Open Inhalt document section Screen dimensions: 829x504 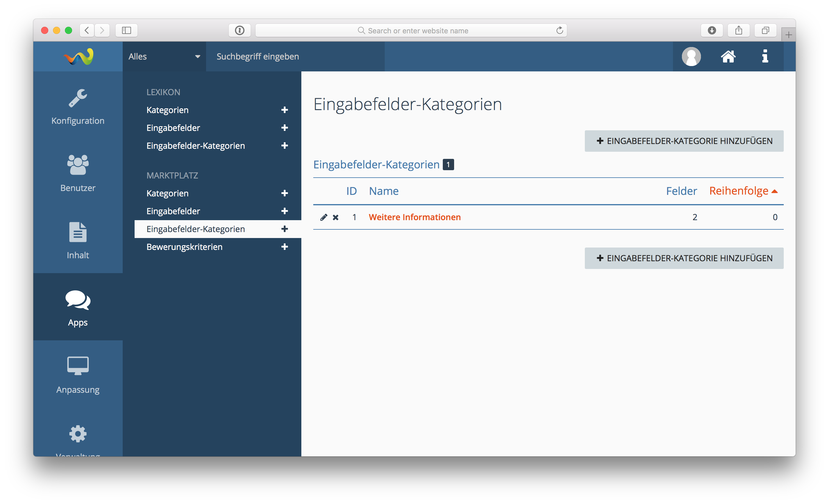coord(78,240)
